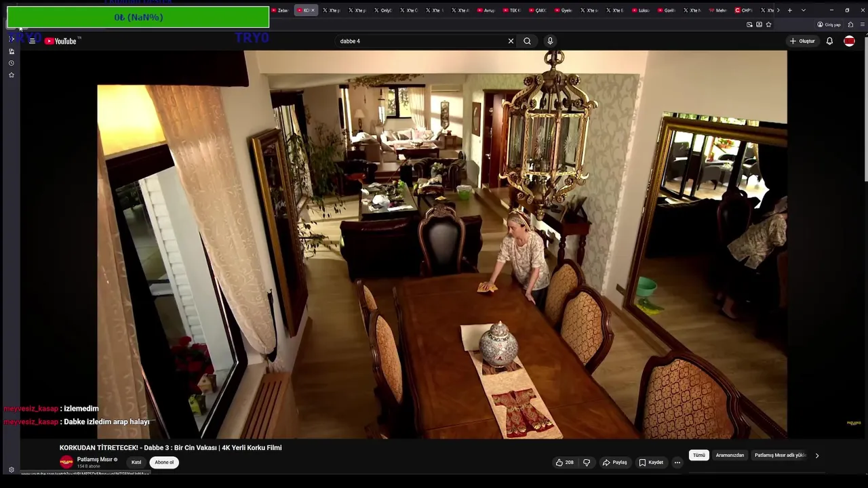Image resolution: width=868 pixels, height=488 pixels.
Task: Like the video with thumbs-up
Action: (564, 462)
